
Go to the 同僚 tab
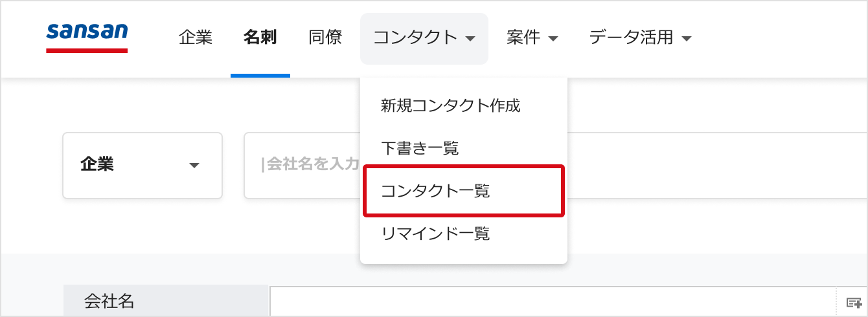coord(325,38)
